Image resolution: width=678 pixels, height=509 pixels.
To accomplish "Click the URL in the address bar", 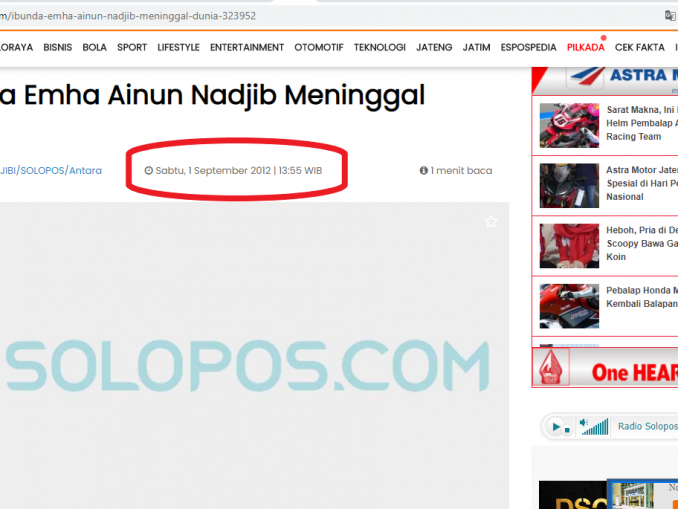I will point(128,16).
